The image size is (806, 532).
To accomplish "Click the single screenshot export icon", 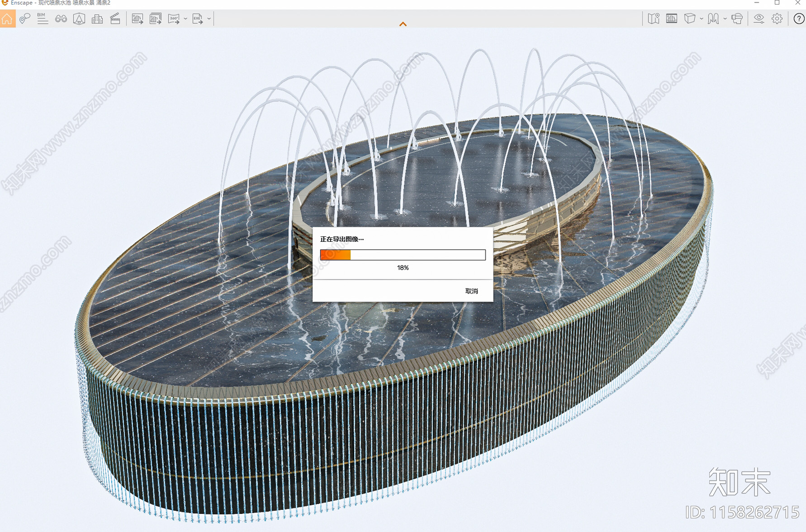I will pos(138,19).
